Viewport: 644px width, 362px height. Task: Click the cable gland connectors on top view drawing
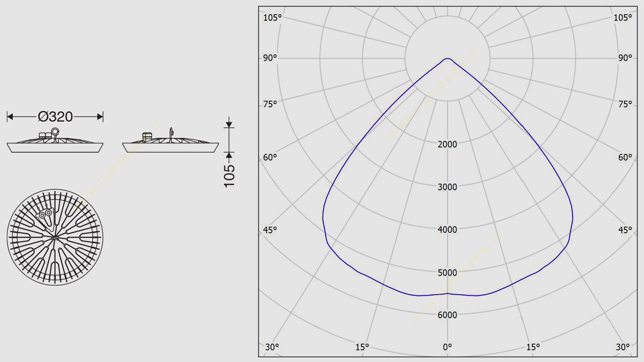click(45, 214)
